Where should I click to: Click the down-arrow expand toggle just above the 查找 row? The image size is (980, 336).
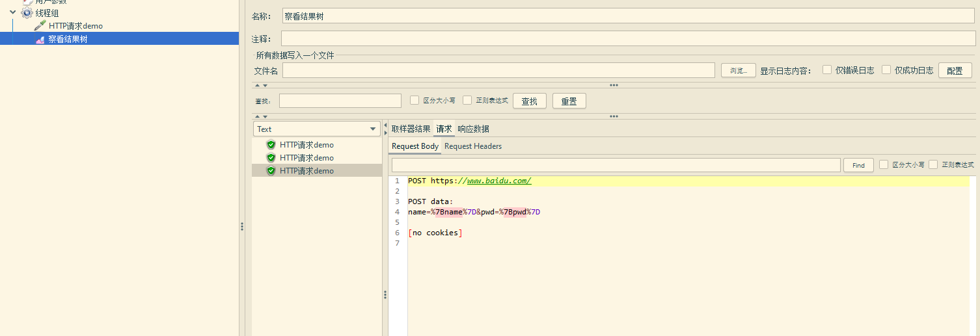(265, 85)
